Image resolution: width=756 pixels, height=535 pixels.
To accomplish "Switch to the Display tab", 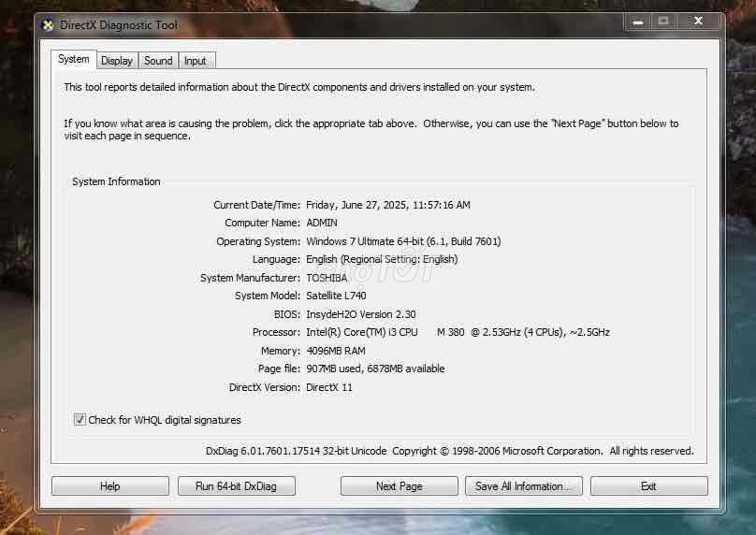I will pos(117,61).
